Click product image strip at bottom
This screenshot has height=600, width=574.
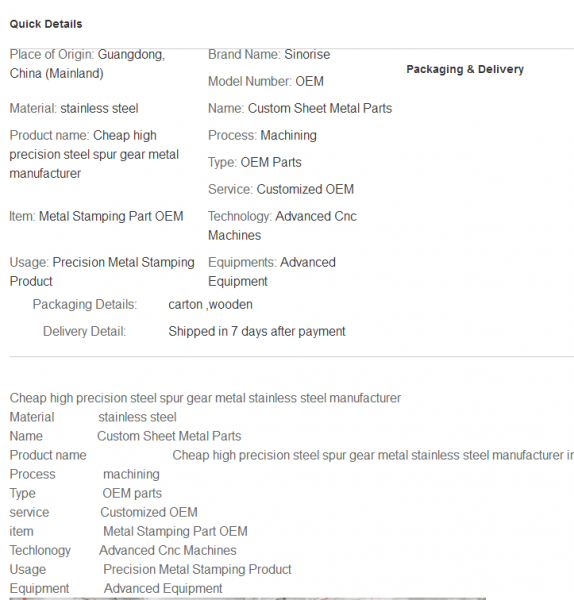point(248,598)
